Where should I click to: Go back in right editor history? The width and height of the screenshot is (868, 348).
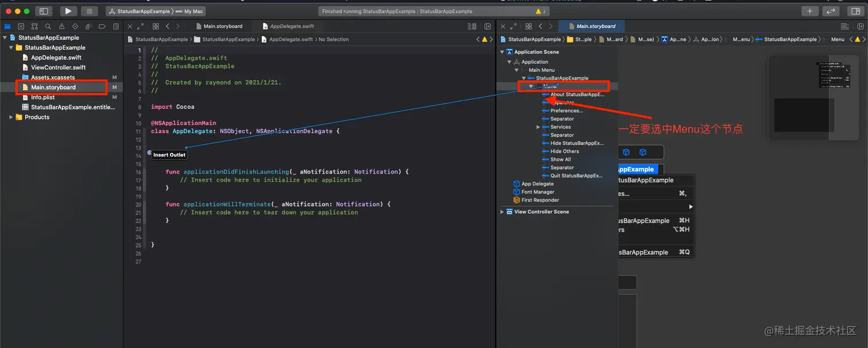click(x=540, y=26)
